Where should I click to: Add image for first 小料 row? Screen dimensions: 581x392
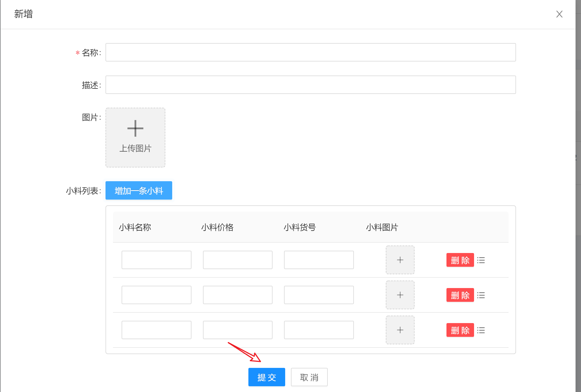click(x=400, y=260)
